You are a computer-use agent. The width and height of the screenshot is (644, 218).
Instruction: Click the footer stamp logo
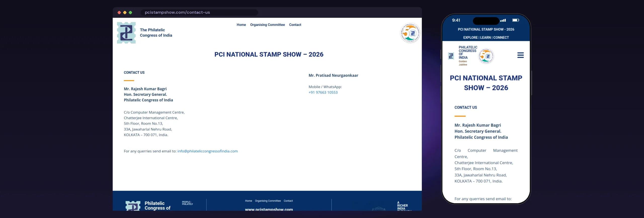(x=133, y=206)
